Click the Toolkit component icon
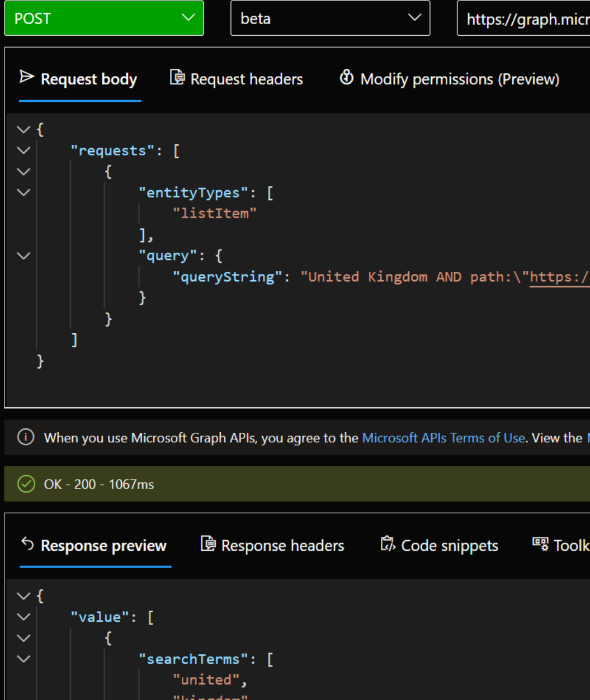The image size is (590, 700). coord(540,543)
